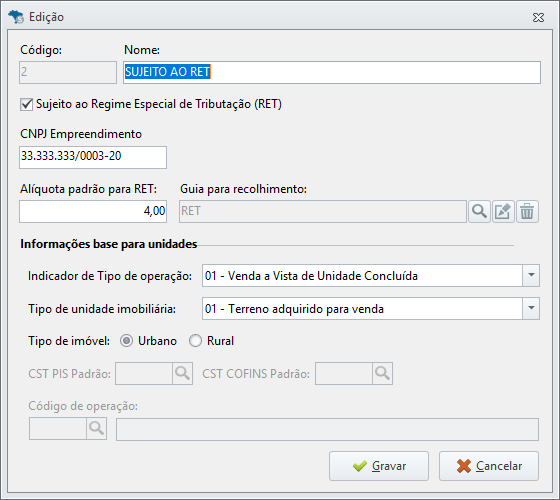Edit the selected Guia para recolhimento
The image size is (560, 500).
[503, 211]
